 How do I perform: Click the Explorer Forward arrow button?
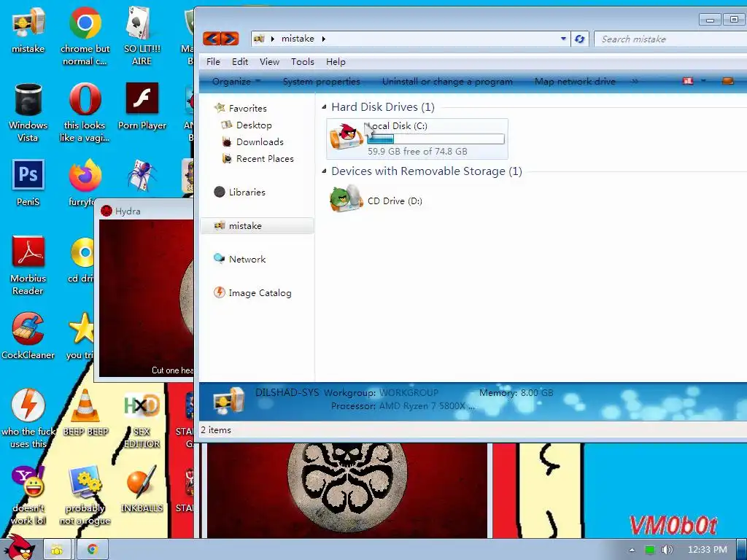click(x=230, y=39)
